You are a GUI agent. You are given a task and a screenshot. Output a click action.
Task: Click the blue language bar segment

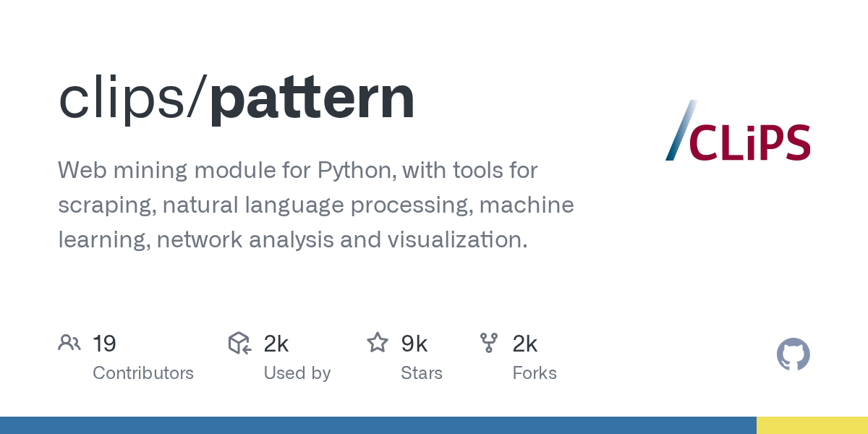378,425
